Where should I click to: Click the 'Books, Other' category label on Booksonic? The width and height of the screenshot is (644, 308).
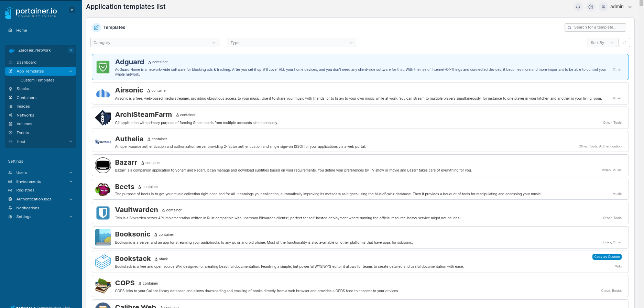611,242
